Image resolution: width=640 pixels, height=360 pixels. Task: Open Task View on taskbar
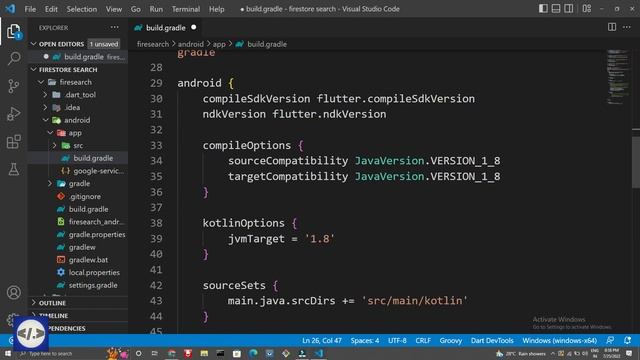pos(155,353)
